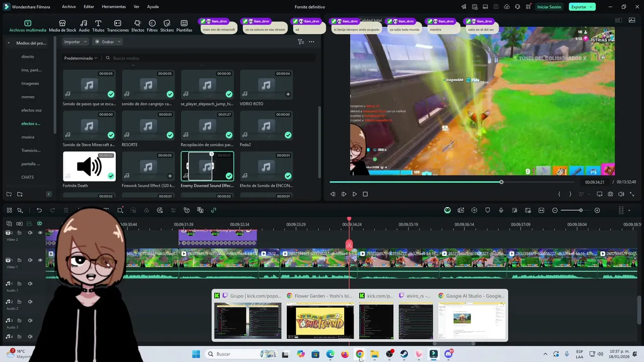
Task: Open timeline view options dropdown arrow
Action: [629, 210]
